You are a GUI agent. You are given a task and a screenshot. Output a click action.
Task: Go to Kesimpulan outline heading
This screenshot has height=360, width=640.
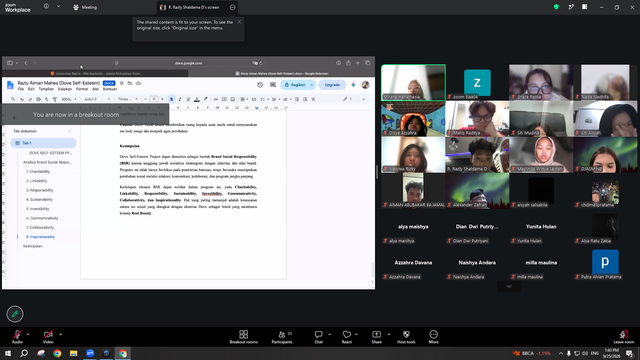(x=33, y=246)
